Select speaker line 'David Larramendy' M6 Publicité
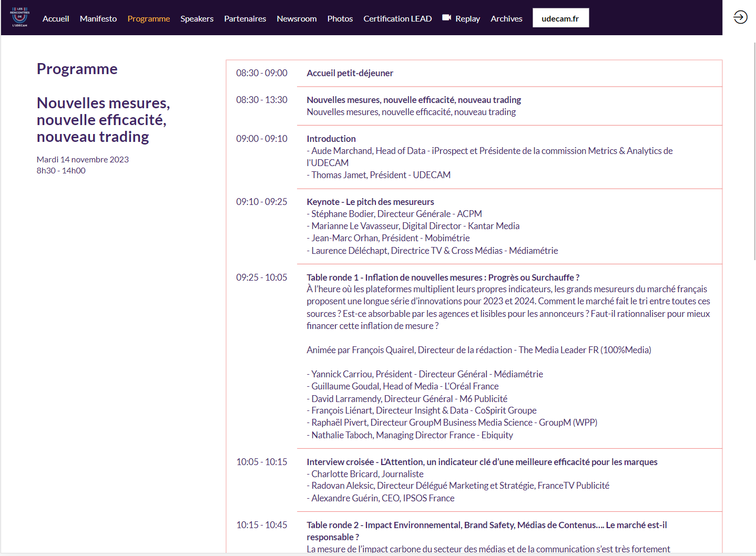The image size is (756, 556). click(x=407, y=399)
